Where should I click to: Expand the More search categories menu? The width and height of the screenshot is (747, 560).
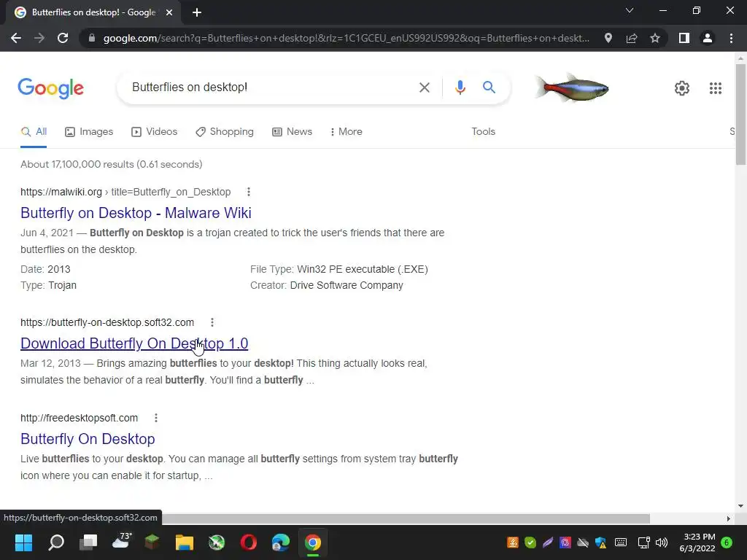click(347, 132)
